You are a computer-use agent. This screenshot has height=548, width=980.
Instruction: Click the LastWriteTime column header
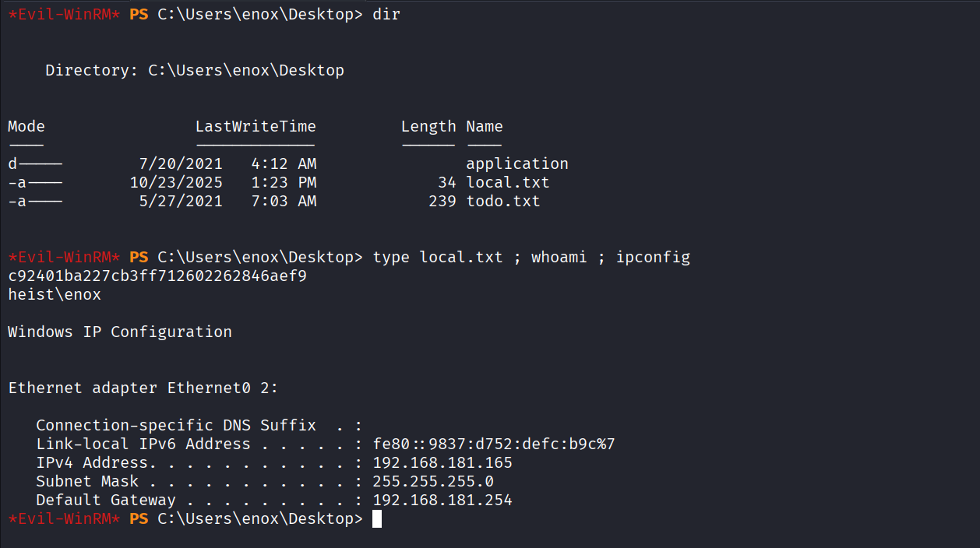point(256,127)
